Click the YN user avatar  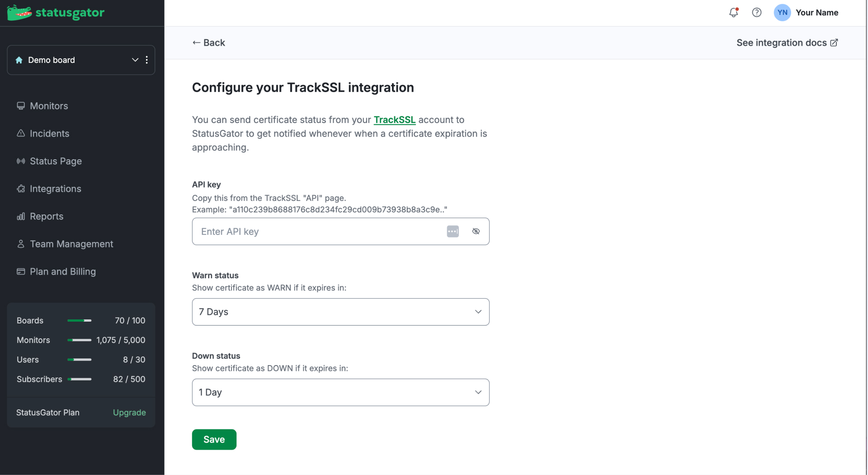(782, 13)
